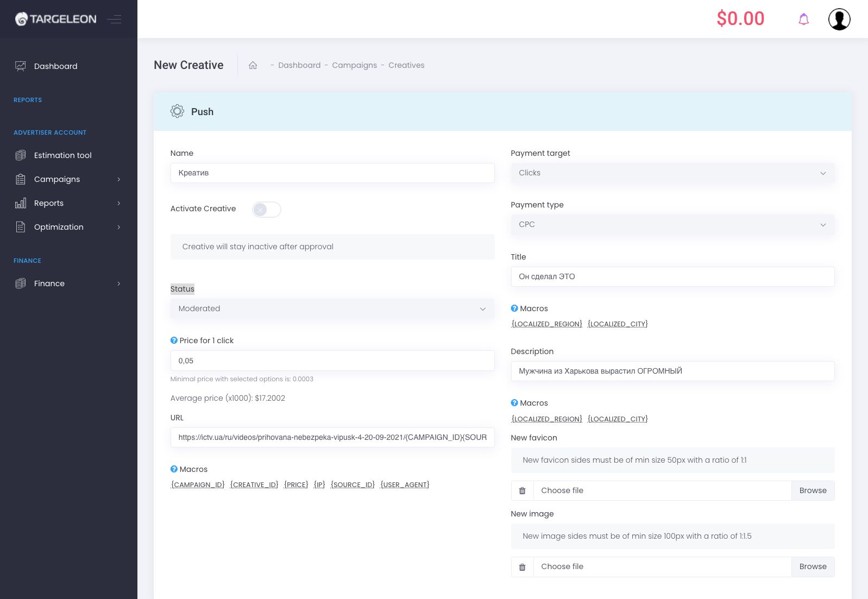Click the notification bell icon
This screenshot has width=868, height=599.
coord(803,20)
